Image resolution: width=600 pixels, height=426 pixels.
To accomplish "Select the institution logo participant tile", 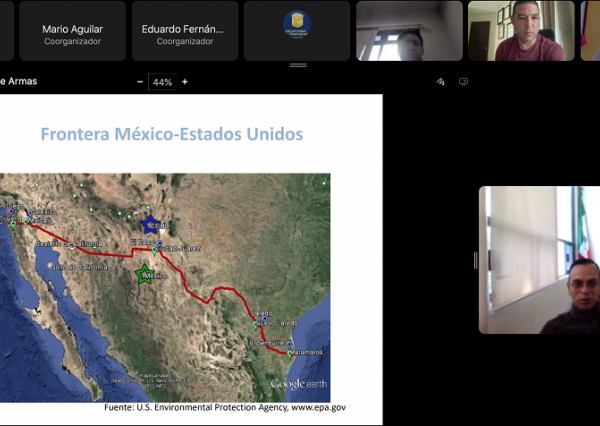I will click(297, 31).
